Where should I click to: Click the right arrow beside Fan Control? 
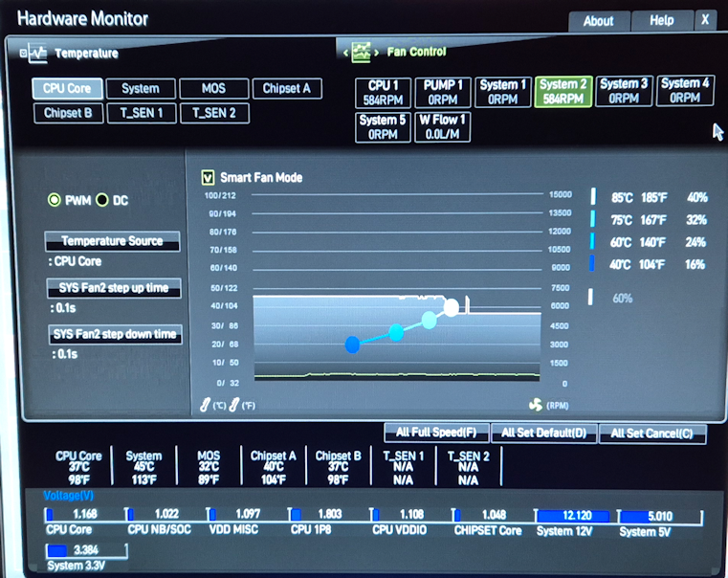(x=376, y=53)
